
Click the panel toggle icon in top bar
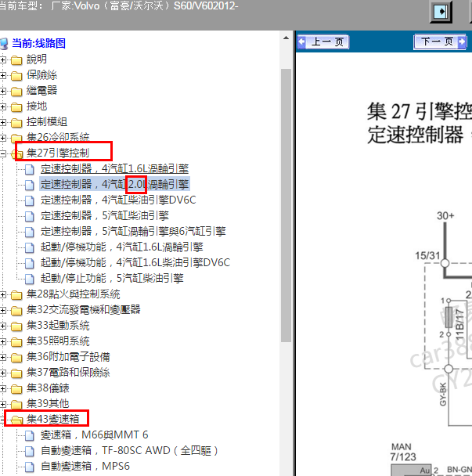click(x=441, y=12)
